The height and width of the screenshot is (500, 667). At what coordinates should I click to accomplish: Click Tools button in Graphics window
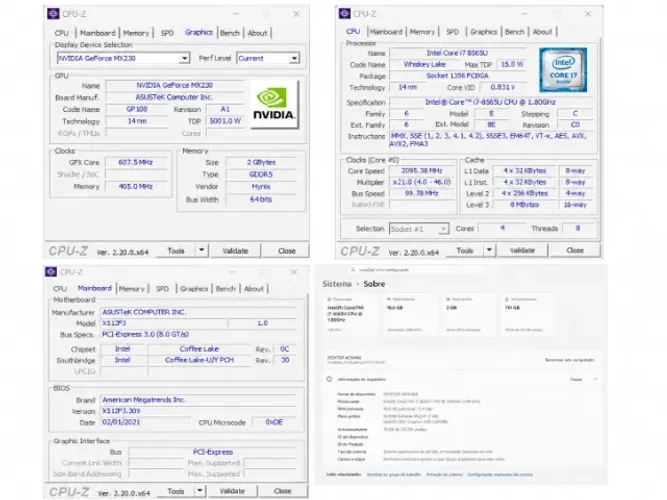click(176, 251)
